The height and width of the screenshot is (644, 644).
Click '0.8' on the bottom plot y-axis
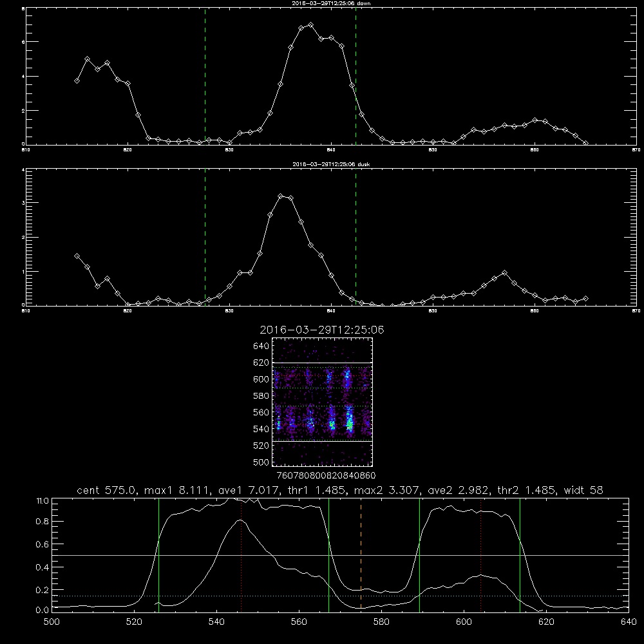click(x=43, y=521)
